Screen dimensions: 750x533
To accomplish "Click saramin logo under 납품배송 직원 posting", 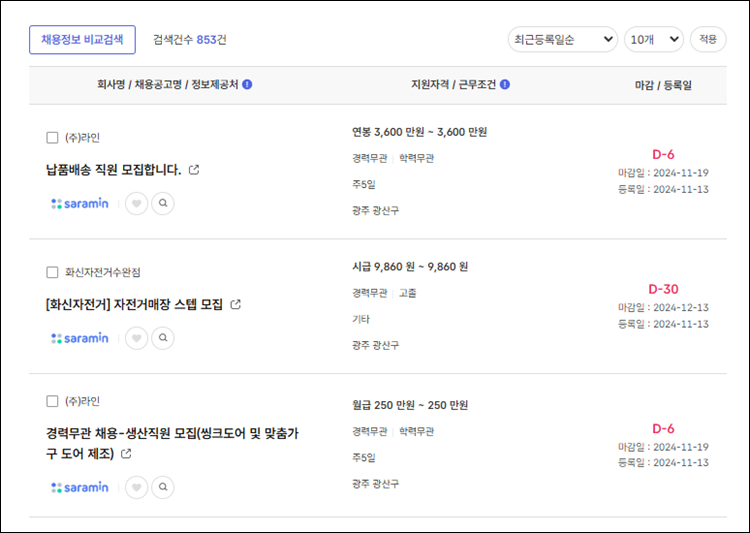I will pos(80,204).
